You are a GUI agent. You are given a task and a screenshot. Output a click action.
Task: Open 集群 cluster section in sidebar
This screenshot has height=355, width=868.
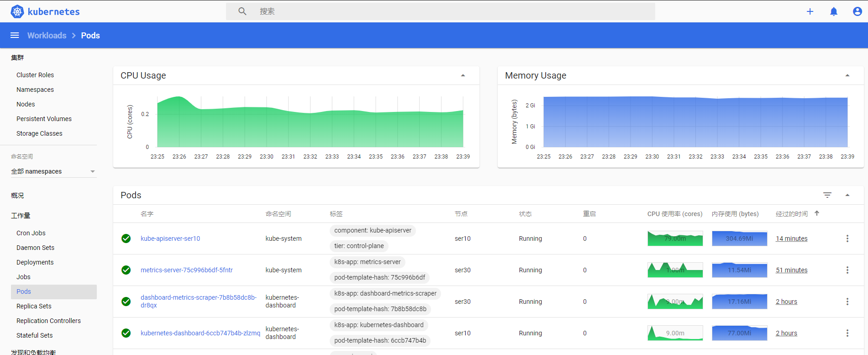coord(17,58)
